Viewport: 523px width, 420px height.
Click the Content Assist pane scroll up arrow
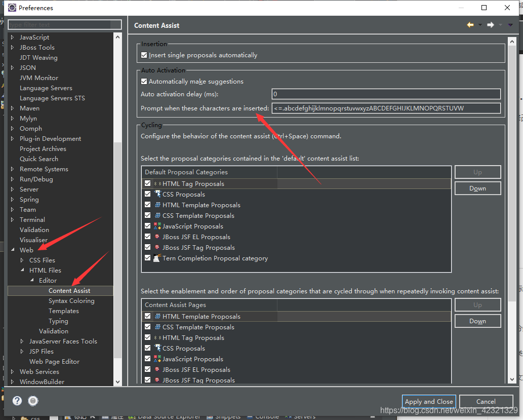(512, 42)
